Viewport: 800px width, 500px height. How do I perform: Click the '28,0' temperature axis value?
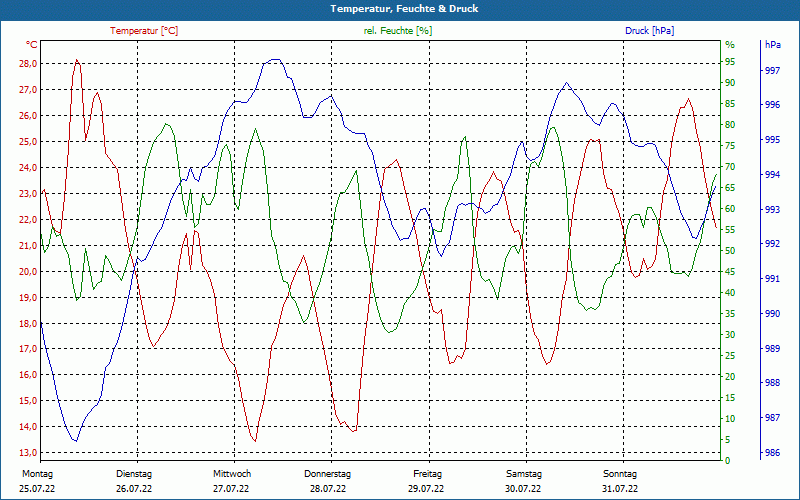(28, 64)
